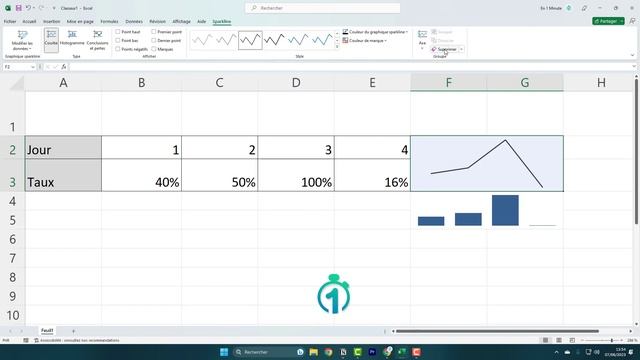Image resolution: width=640 pixels, height=360 pixels.
Task: Open the Quick Access Toolbar customize arrow
Action: tap(54, 8)
